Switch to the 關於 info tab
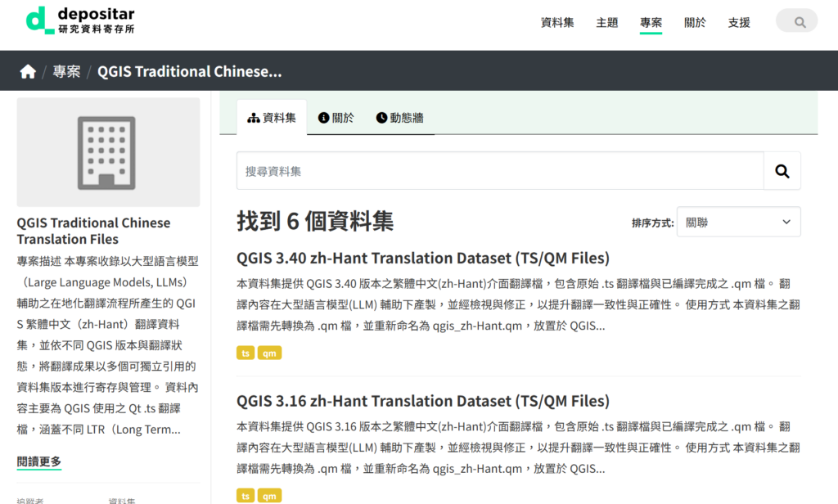 [x=336, y=118]
